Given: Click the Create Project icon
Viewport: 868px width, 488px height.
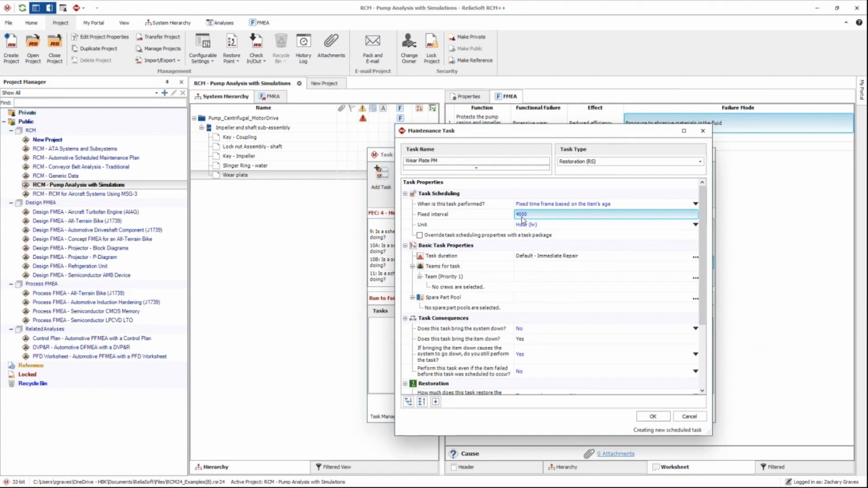Looking at the screenshot, I should coord(11,48).
